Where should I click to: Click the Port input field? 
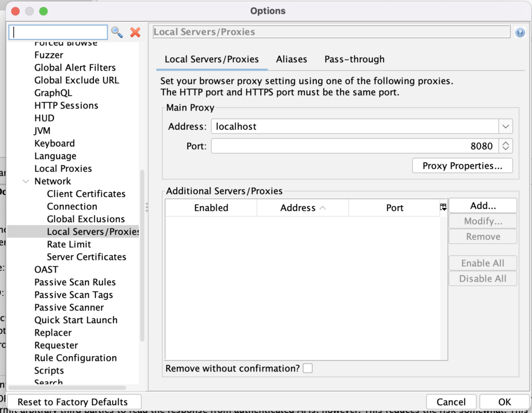tap(355, 146)
